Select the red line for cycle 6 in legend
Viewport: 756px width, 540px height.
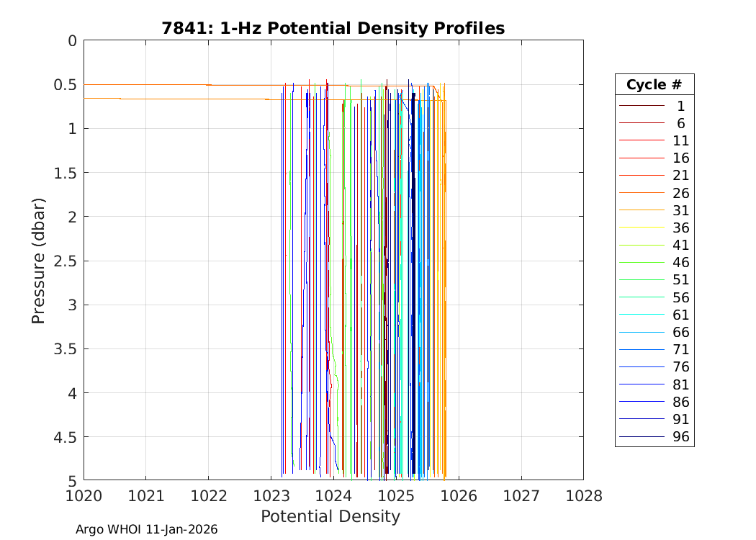pos(641,123)
